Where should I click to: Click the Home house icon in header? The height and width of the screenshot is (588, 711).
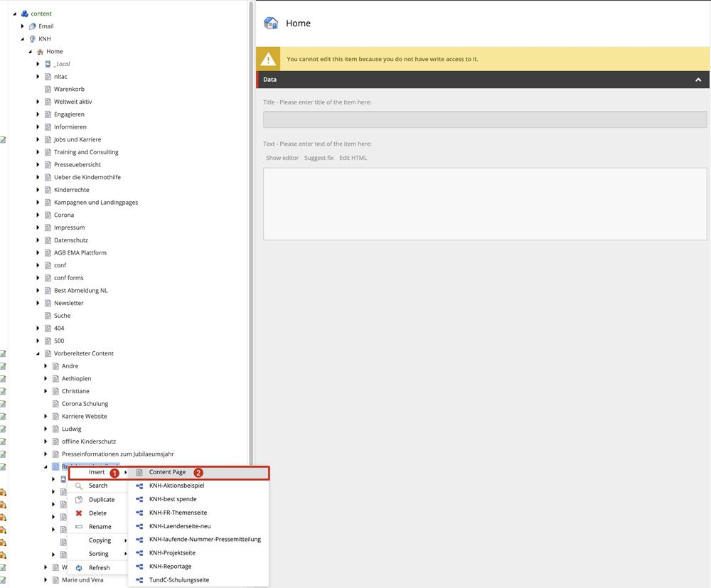click(x=271, y=23)
